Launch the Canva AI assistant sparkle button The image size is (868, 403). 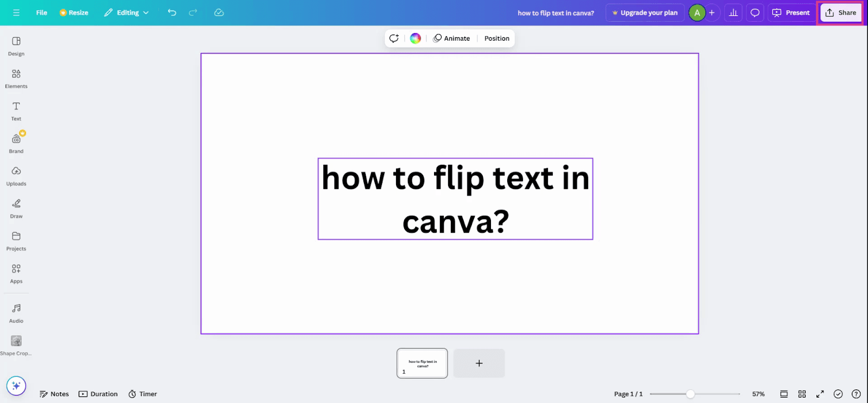[x=16, y=386]
